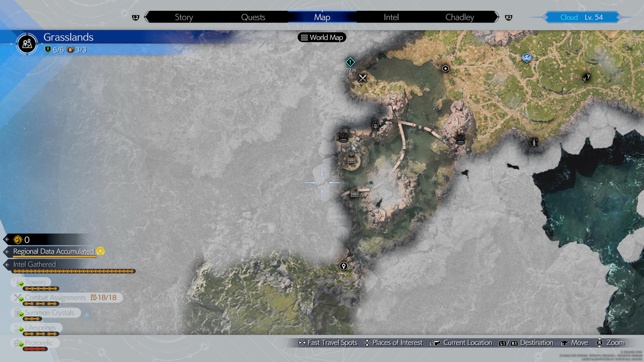Select the location pin marker near the bottom
The width and height of the screenshot is (644, 362).
[343, 266]
